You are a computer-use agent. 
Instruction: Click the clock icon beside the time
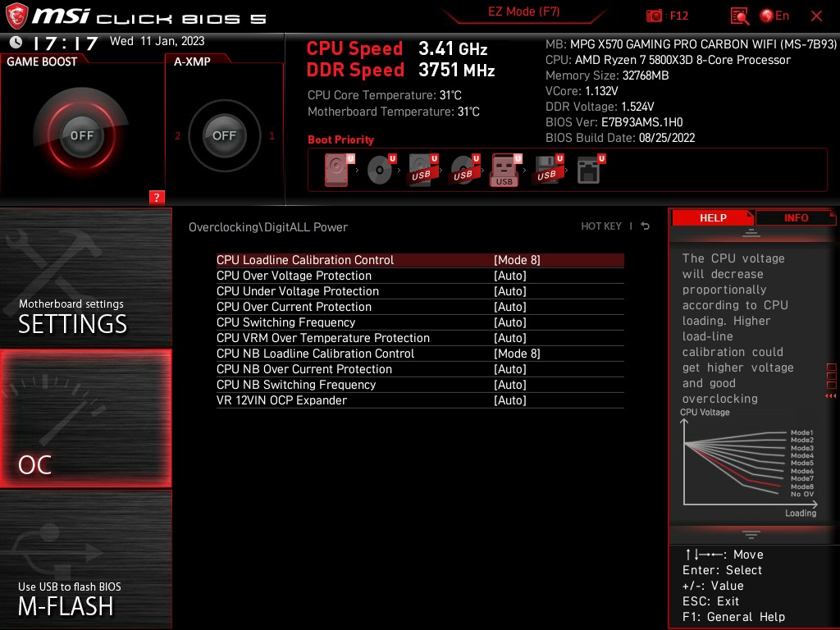[16, 42]
